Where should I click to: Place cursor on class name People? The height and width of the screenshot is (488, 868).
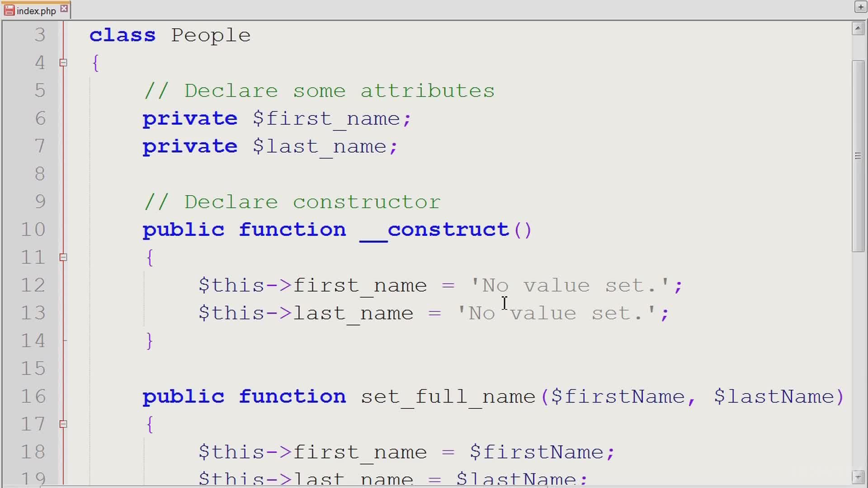point(211,35)
